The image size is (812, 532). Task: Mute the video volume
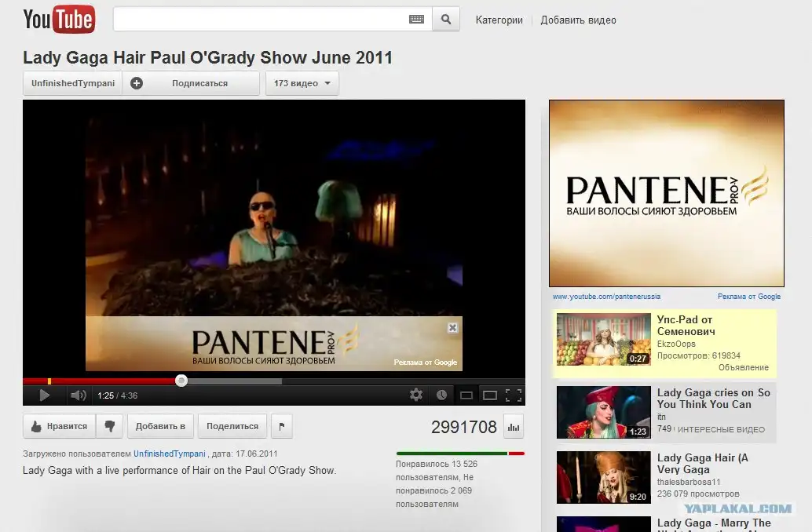tap(77, 395)
